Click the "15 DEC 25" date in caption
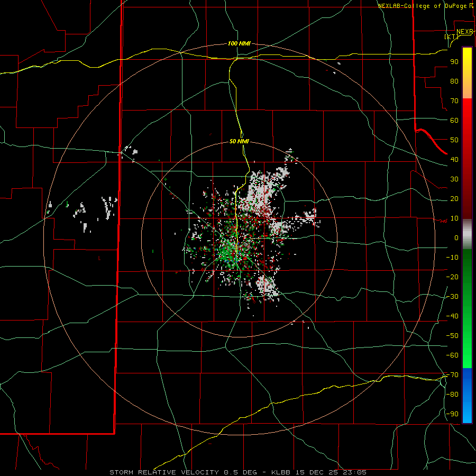The width and height of the screenshot is (476, 476). (x=317, y=472)
